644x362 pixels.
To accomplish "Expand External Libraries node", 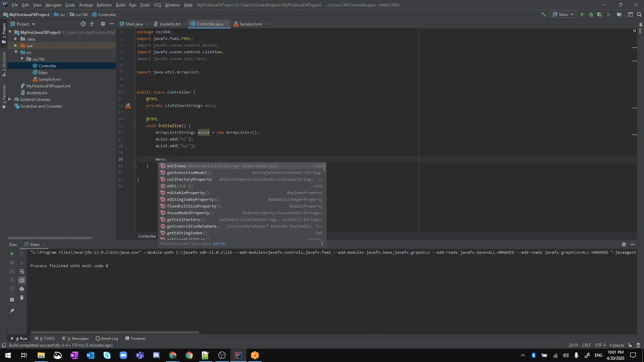I will [x=10, y=100].
